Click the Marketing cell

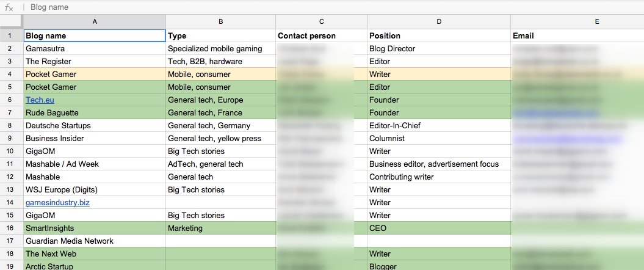tap(220, 228)
